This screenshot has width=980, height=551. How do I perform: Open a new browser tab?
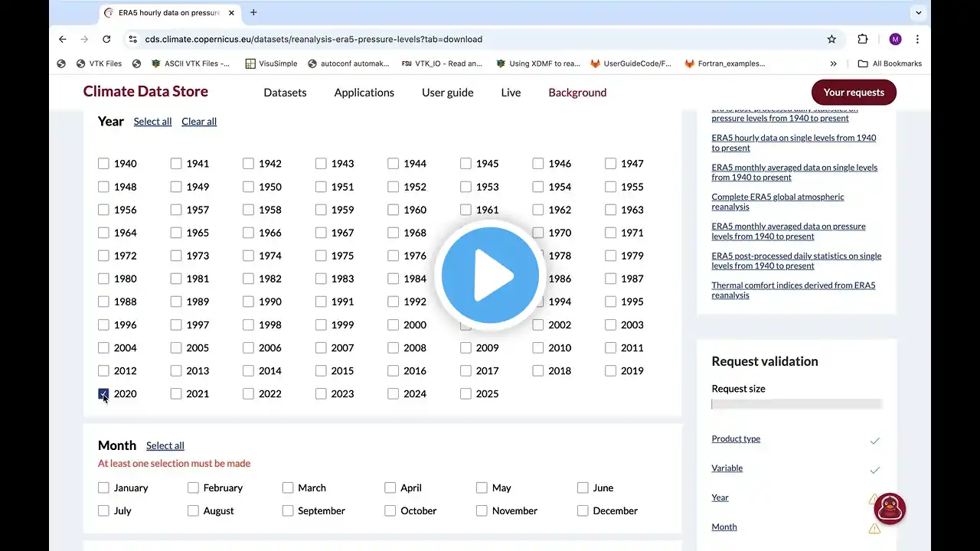click(x=253, y=12)
